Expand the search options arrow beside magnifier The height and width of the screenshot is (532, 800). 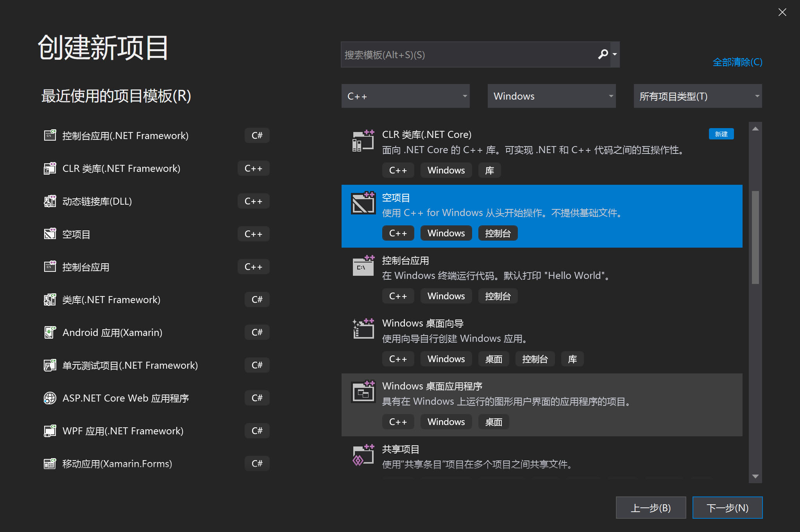(x=615, y=54)
